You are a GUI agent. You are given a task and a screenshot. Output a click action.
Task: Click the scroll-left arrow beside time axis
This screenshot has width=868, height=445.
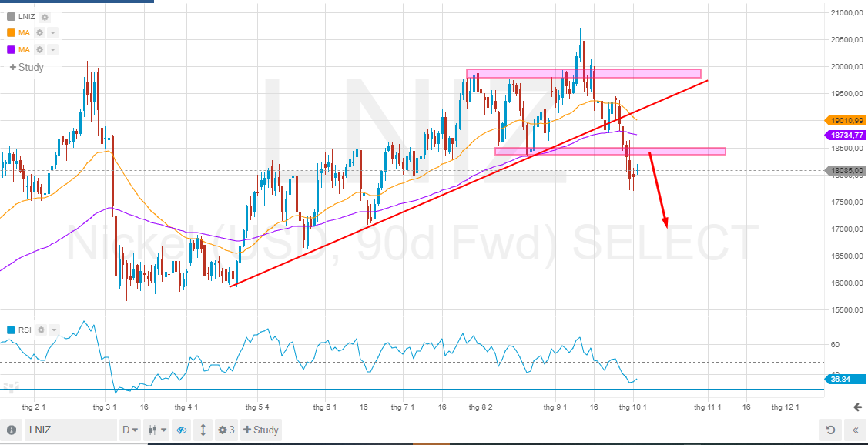pyautogui.click(x=857, y=407)
